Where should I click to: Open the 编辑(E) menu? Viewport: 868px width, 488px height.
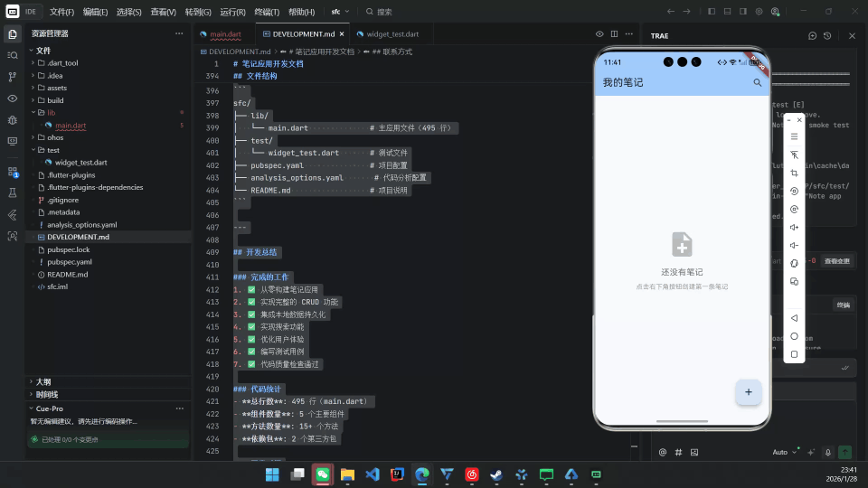coord(95,12)
